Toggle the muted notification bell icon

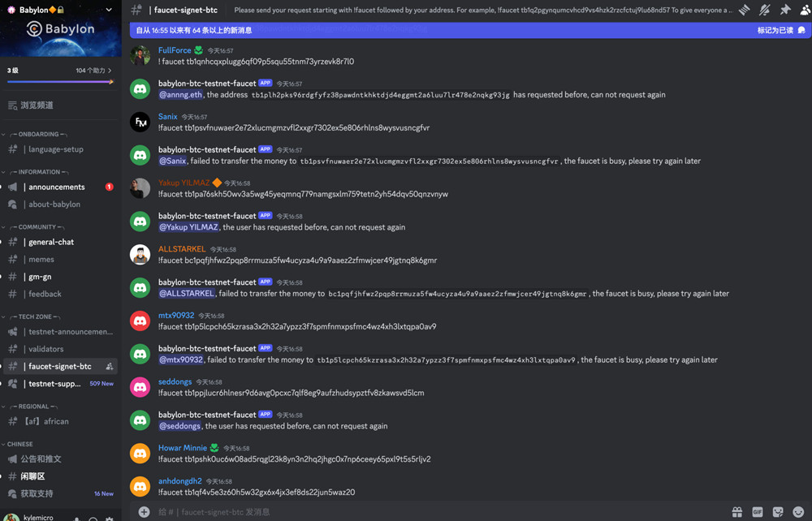(x=764, y=11)
